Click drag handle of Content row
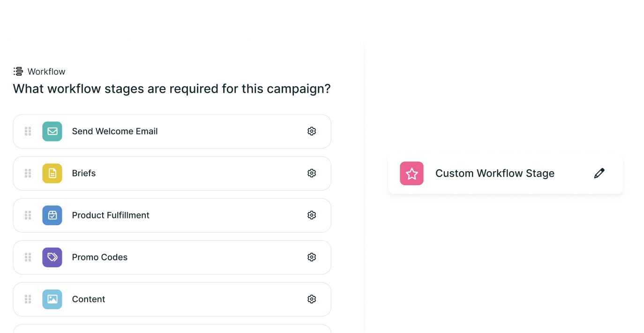The image size is (644, 333). 28,299
